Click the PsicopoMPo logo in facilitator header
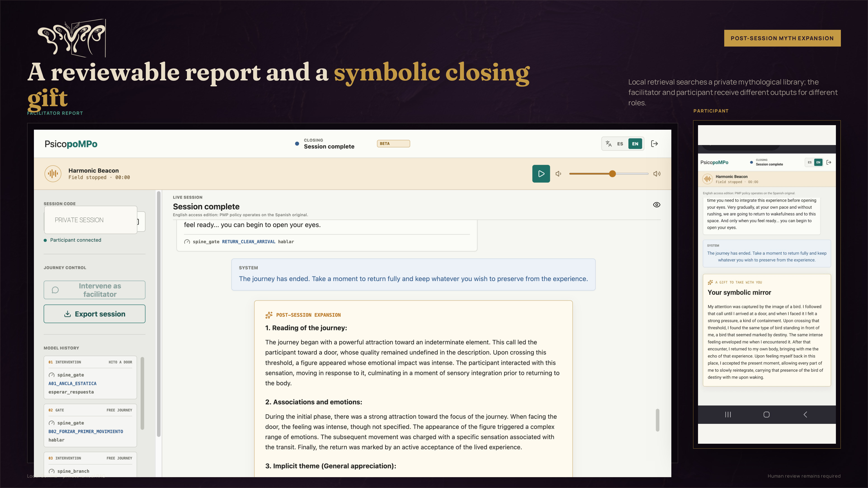The image size is (868, 488). [71, 144]
